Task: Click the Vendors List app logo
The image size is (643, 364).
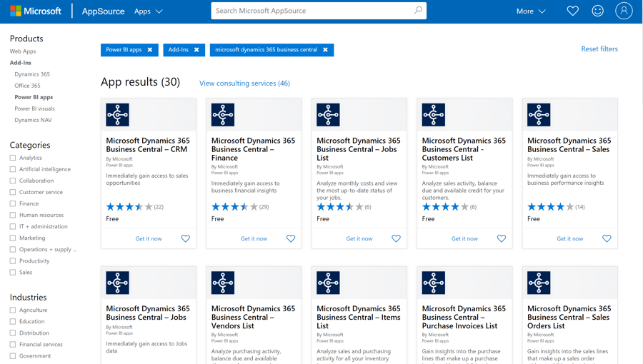Action: (x=223, y=283)
